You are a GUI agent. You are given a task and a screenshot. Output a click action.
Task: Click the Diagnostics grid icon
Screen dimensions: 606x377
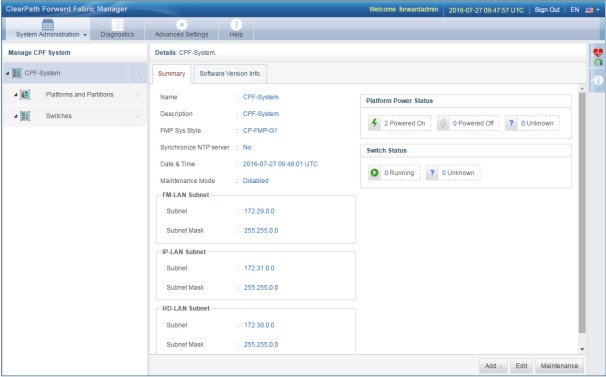[117, 24]
